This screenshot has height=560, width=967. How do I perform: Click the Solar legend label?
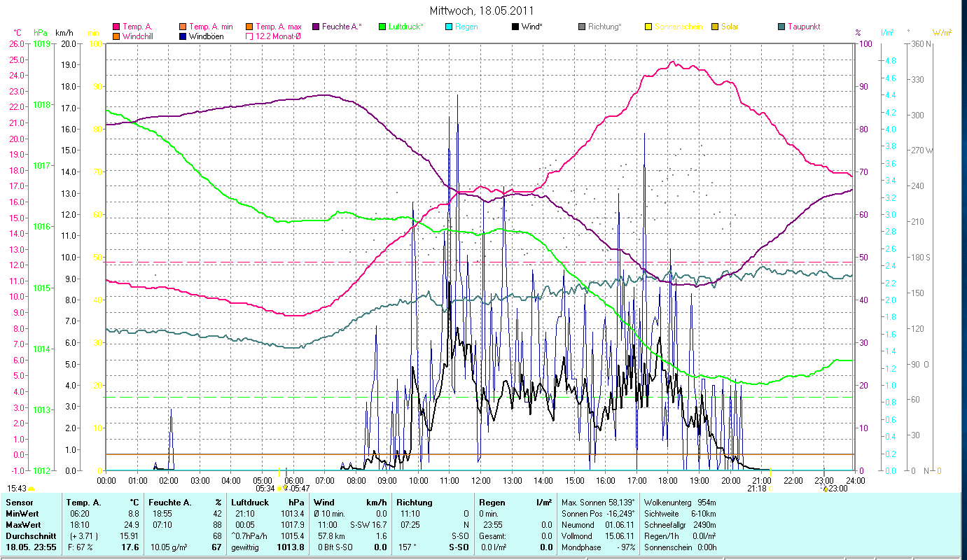(x=730, y=27)
